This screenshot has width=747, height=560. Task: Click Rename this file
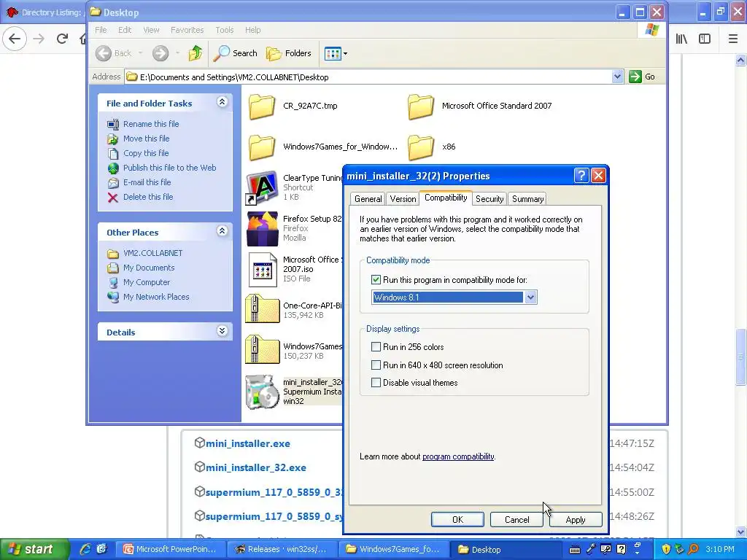point(151,124)
